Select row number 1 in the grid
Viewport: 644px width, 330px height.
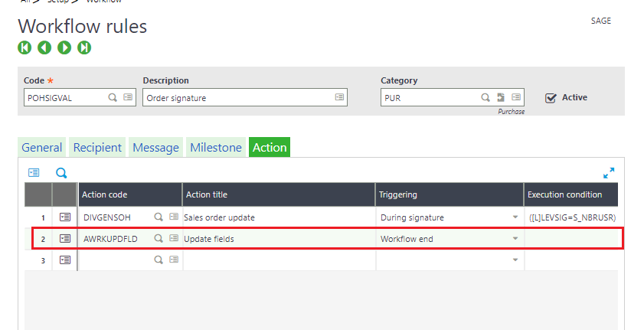[43, 218]
